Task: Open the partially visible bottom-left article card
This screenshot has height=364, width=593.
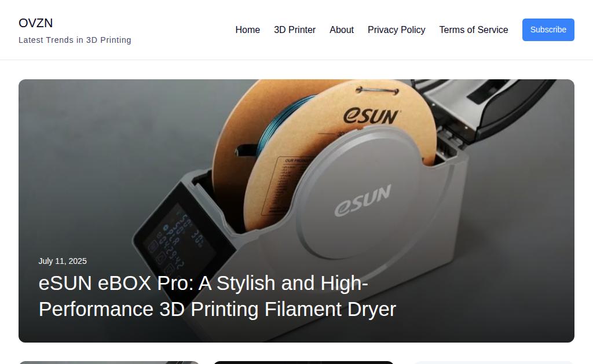Action: click(x=109, y=362)
